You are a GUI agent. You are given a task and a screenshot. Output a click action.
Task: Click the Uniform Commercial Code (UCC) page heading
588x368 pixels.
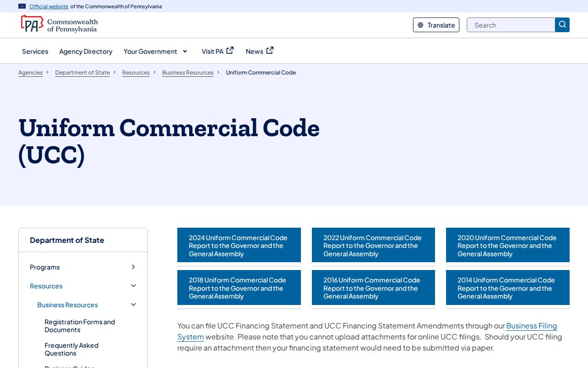coord(169,141)
